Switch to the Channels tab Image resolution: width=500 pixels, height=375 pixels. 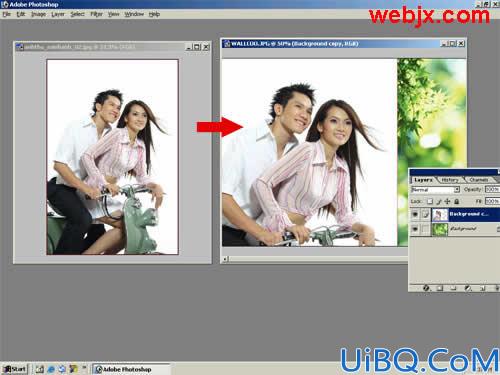pyautogui.click(x=479, y=180)
